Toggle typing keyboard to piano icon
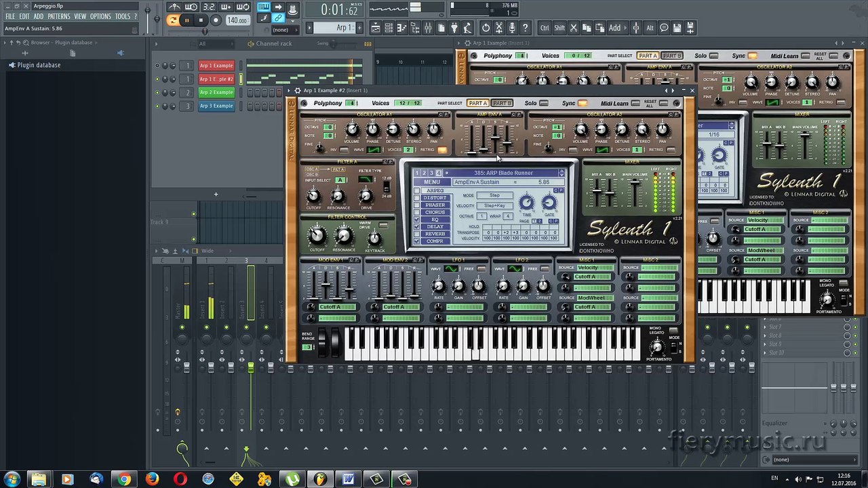 click(263, 7)
